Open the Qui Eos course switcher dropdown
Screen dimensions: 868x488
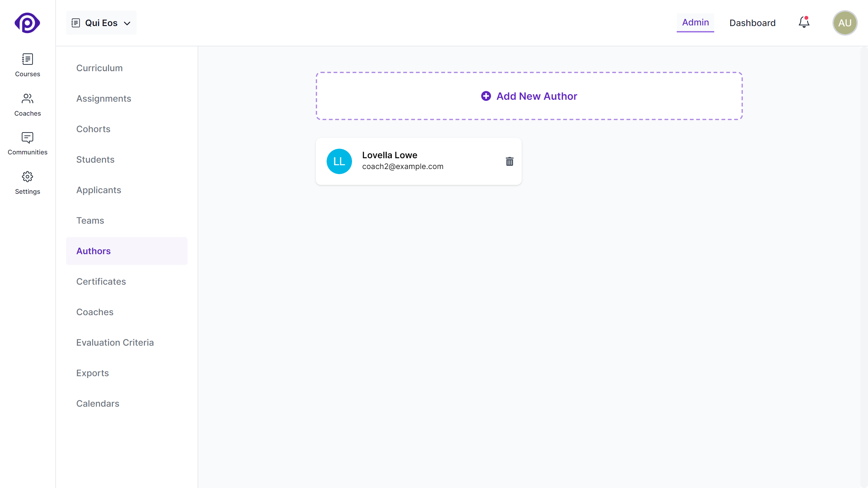(101, 23)
